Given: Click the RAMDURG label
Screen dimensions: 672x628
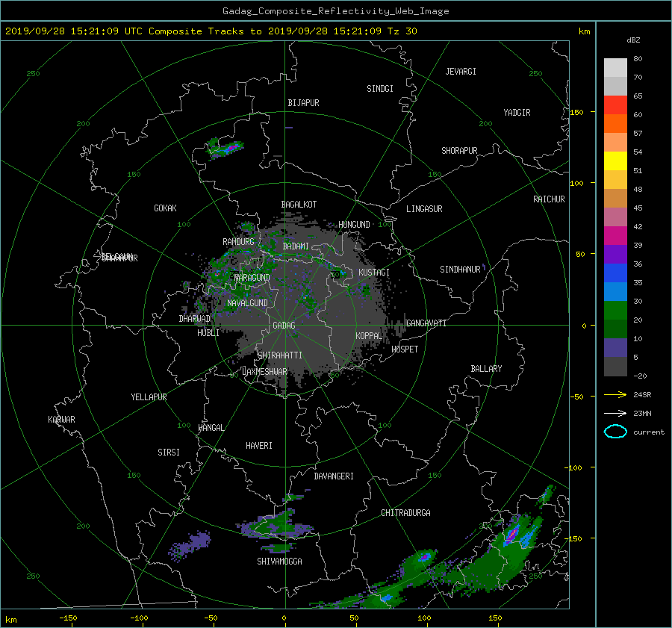Looking at the screenshot, I should click(238, 242).
